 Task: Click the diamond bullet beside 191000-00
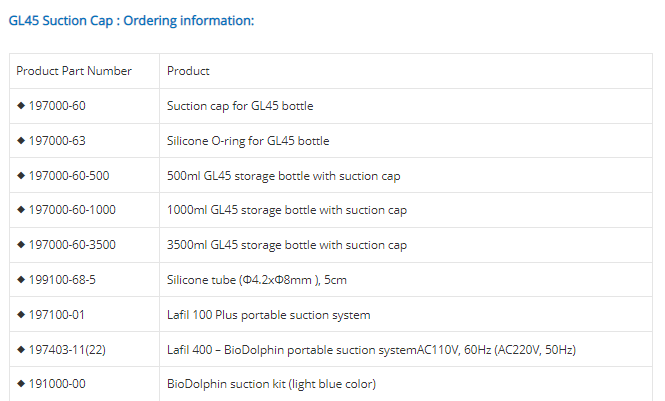[21, 384]
